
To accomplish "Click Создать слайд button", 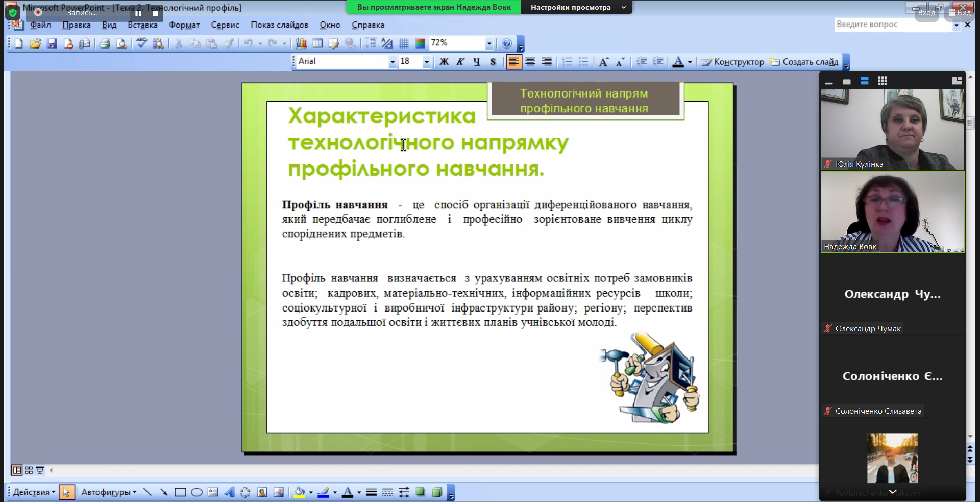I will (804, 62).
